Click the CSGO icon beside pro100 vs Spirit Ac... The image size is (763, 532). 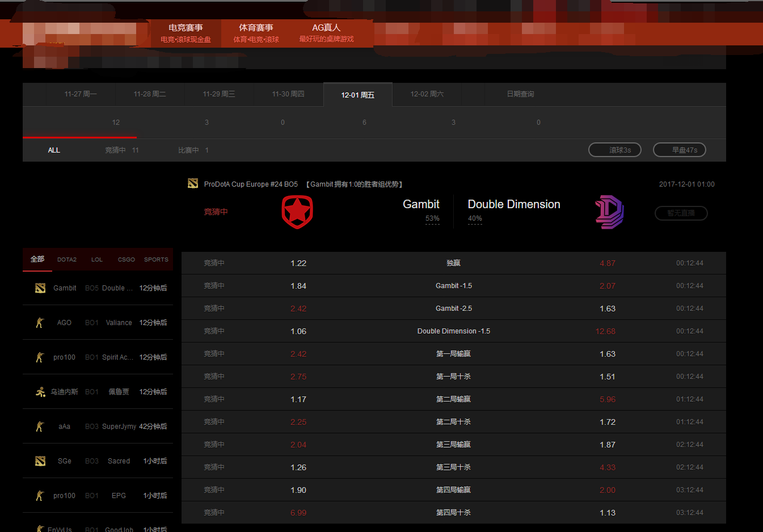40,357
